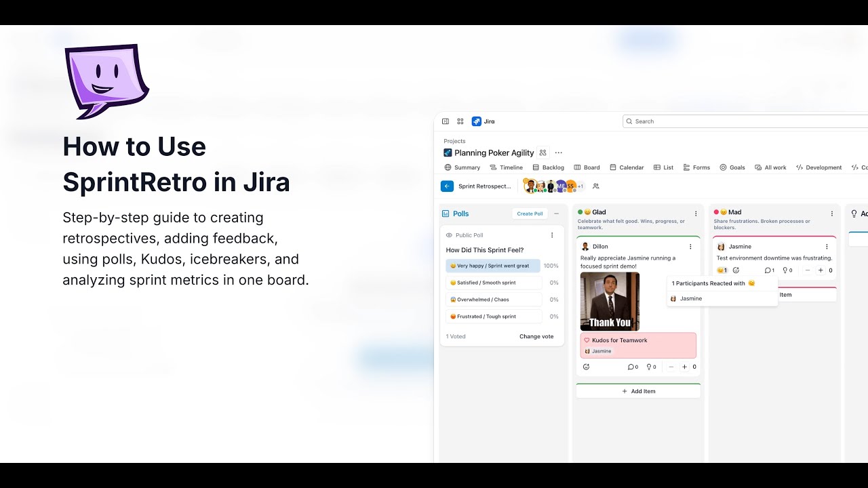Click the Create Poll button
This screenshot has height=488, width=868.
pyautogui.click(x=530, y=213)
